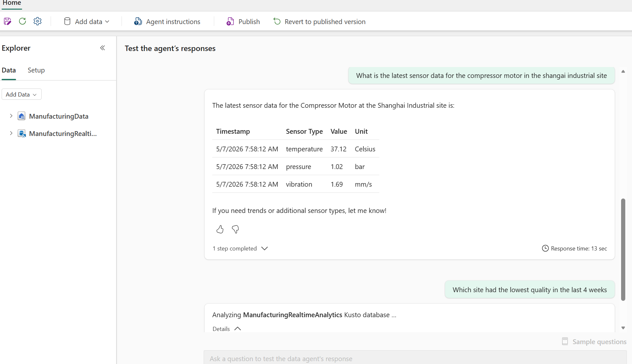The height and width of the screenshot is (364, 632).
Task: Click the ManufacturingRealtimeAnalytics bold text
Action: [292, 315]
